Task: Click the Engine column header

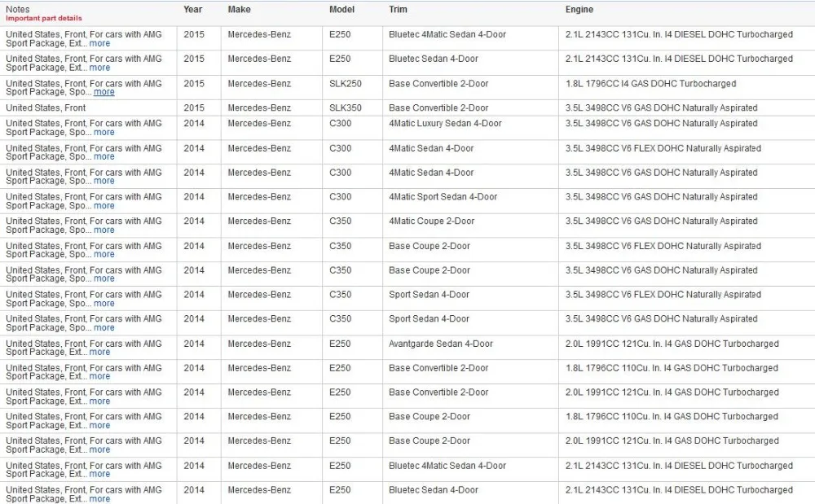Action: [x=579, y=9]
